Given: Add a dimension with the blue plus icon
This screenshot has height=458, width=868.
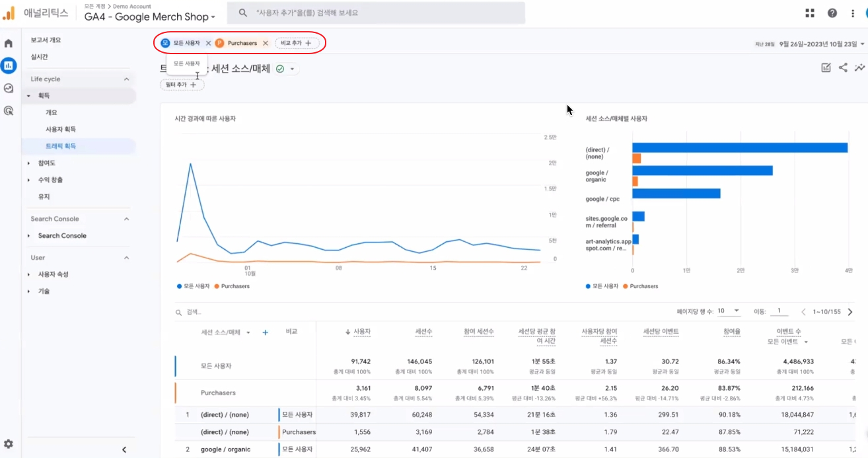Looking at the screenshot, I should 266,332.
